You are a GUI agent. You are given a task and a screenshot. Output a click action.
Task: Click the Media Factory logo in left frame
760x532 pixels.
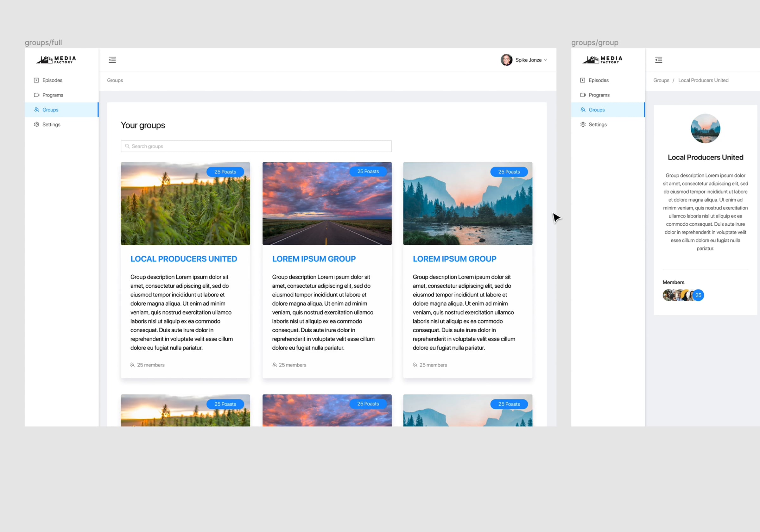(x=56, y=59)
